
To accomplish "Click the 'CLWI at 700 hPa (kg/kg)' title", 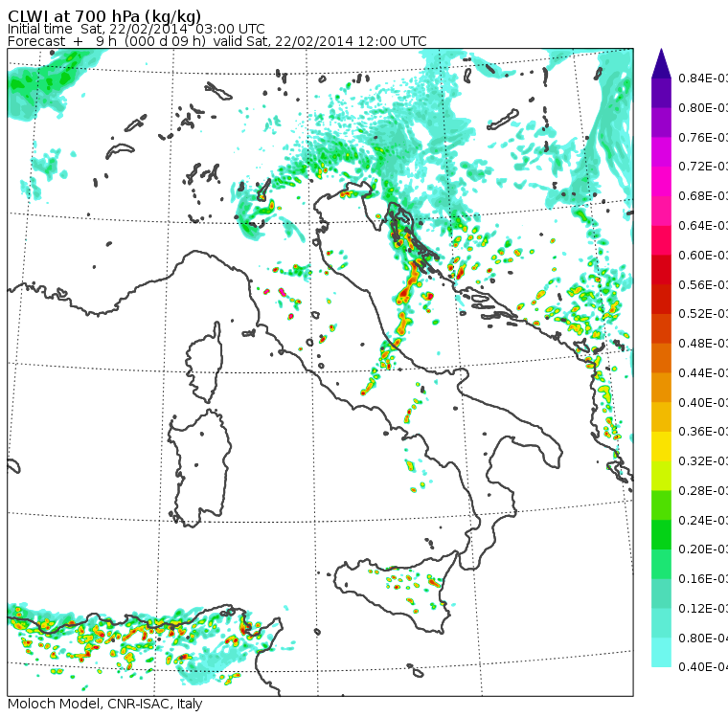I will (x=104, y=16).
